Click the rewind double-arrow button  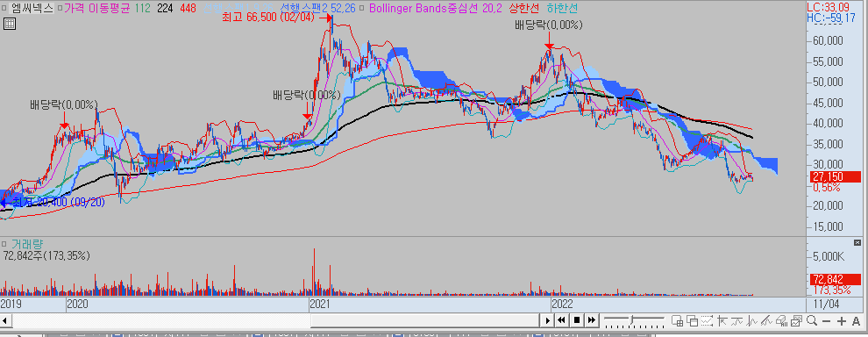click(x=561, y=319)
